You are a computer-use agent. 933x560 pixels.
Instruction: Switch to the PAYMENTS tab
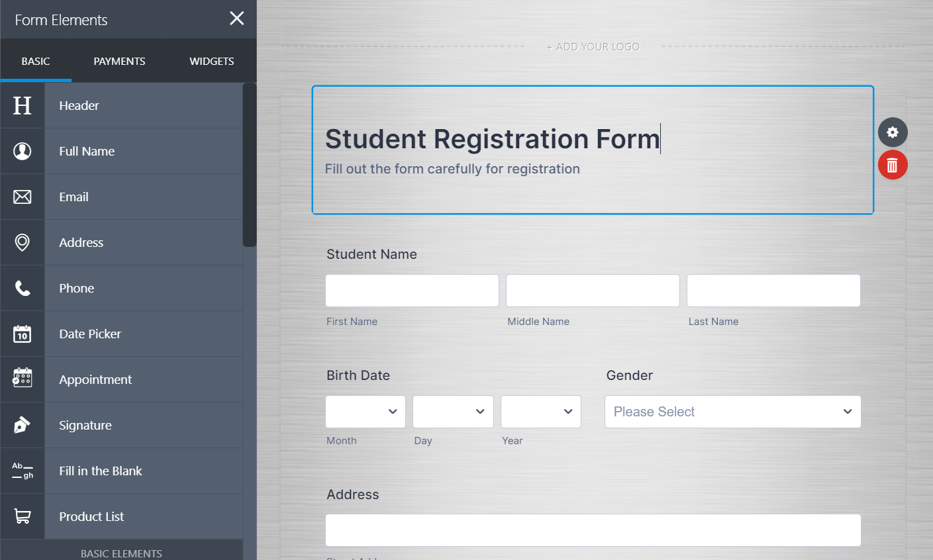click(119, 60)
